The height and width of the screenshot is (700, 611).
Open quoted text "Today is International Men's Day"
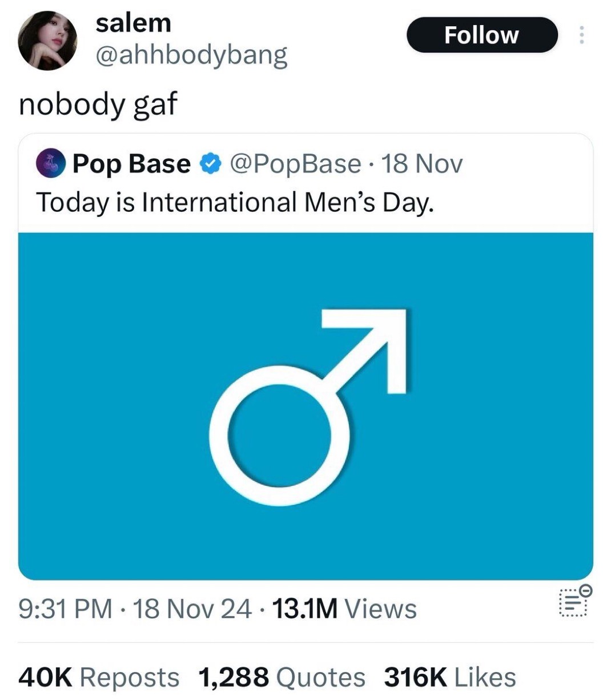(x=235, y=202)
